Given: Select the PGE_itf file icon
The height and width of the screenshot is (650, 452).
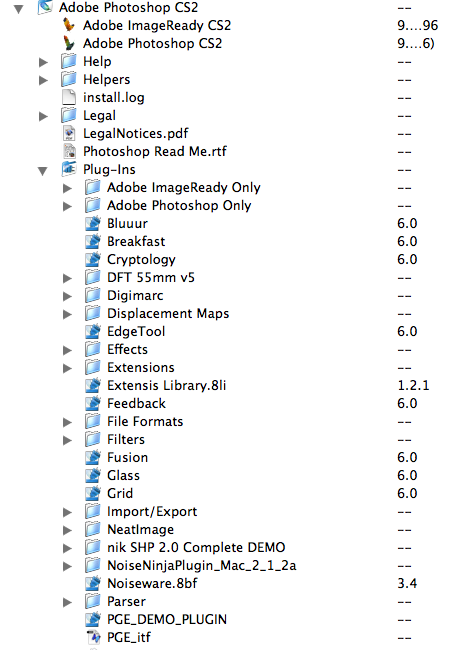Looking at the screenshot, I should [93, 638].
